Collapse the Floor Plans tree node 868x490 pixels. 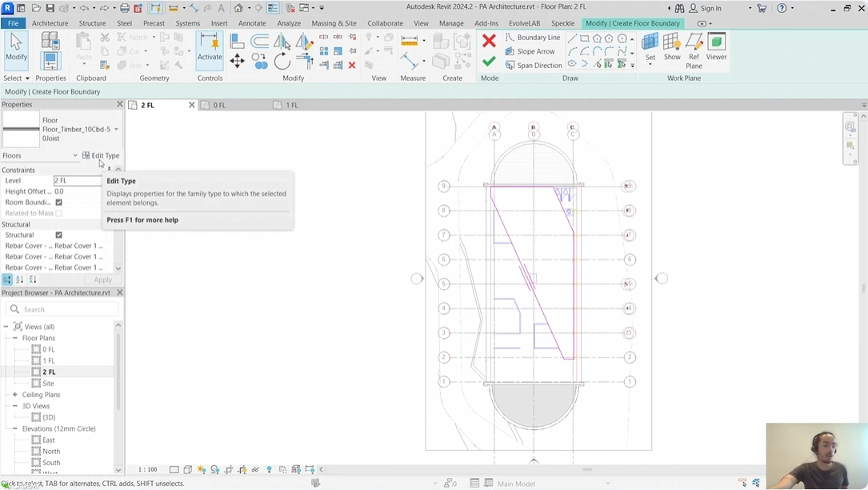[15, 338]
